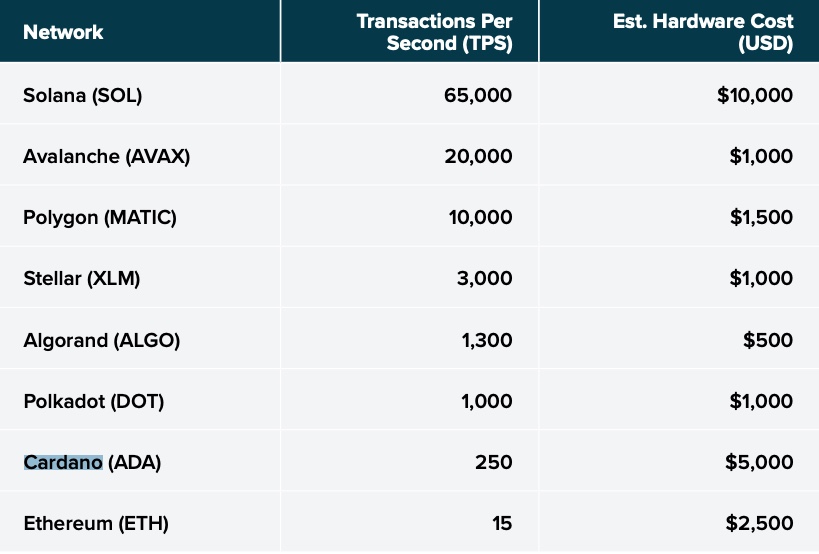
Task: Click Avalanche's 20,000 TPS value
Action: pyautogui.click(x=478, y=157)
